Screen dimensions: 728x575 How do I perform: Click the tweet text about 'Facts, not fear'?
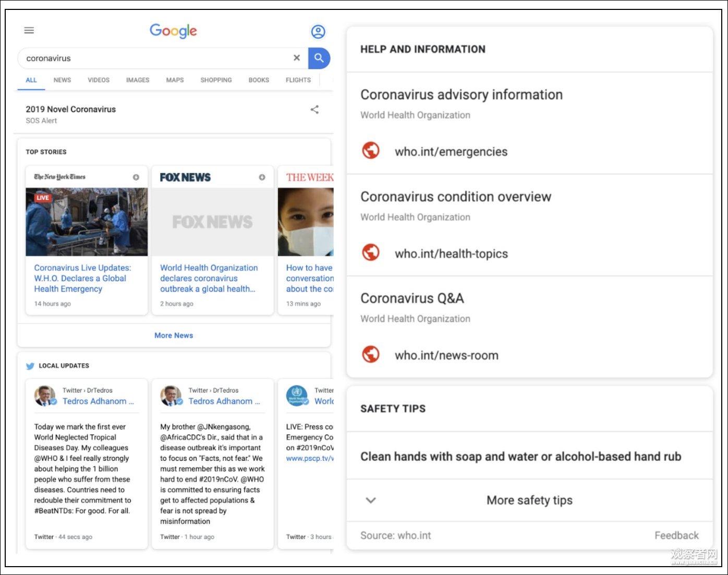(x=212, y=474)
